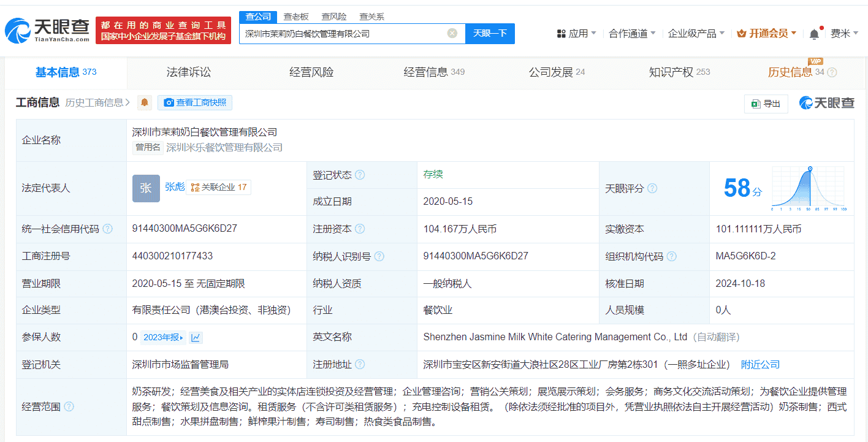The width and height of the screenshot is (868, 442).
Task: Click the 天眼查 logo in top left
Action: coord(43,27)
